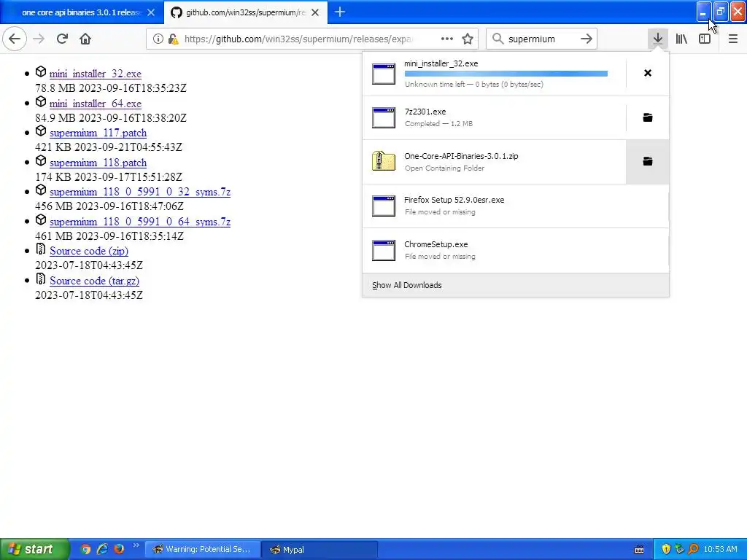Download Source code (zip)
The width and height of the screenshot is (747, 560).
(x=89, y=251)
